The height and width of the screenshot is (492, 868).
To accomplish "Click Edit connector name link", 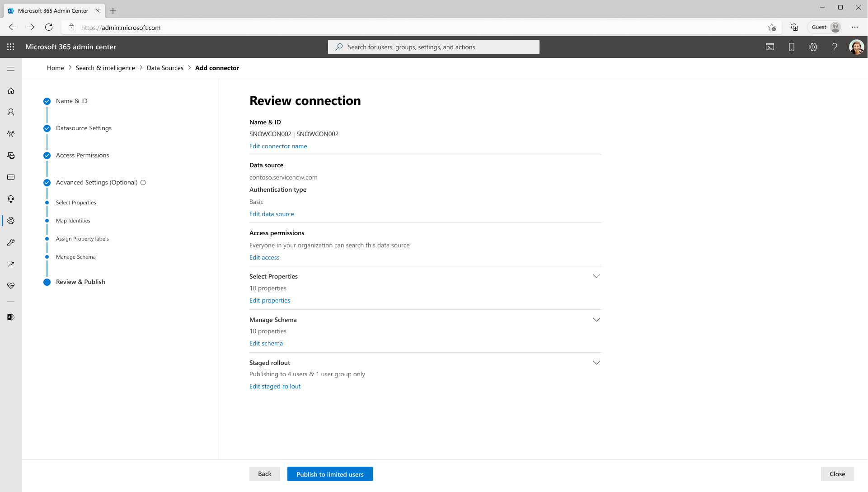I will click(278, 146).
